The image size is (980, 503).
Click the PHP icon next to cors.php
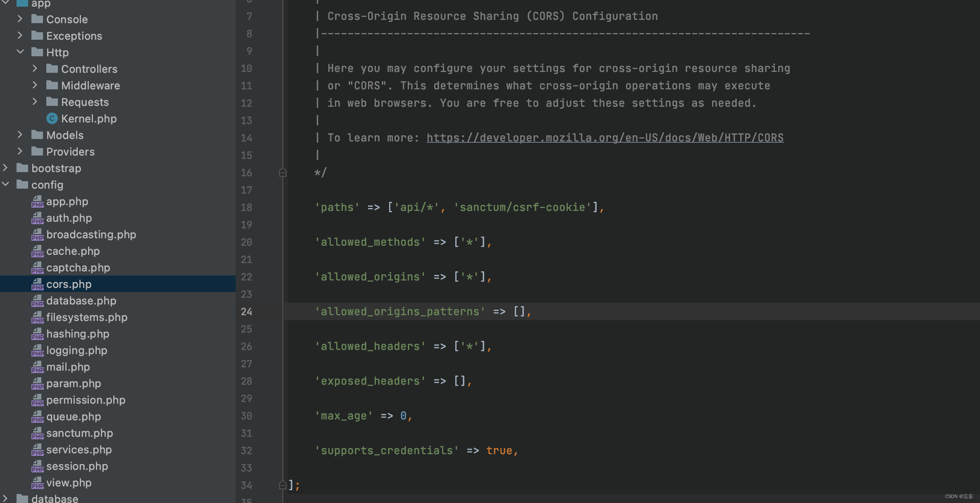(37, 284)
